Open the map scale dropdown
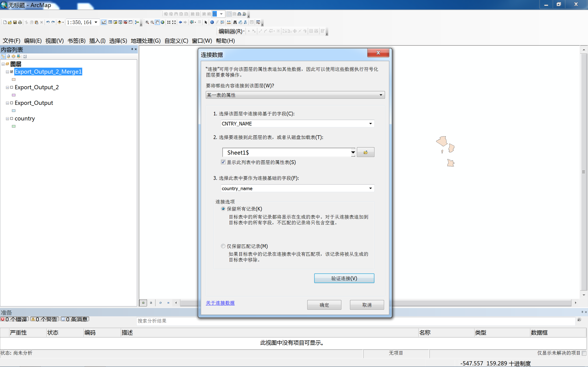This screenshot has height=367, width=588. tap(96, 22)
